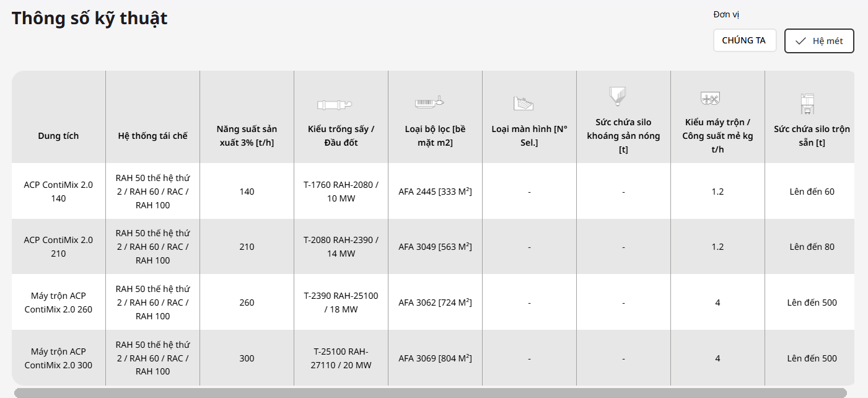This screenshot has height=398, width=868.
Task: Click the Hệ thống tái chế header
Action: 152,136
